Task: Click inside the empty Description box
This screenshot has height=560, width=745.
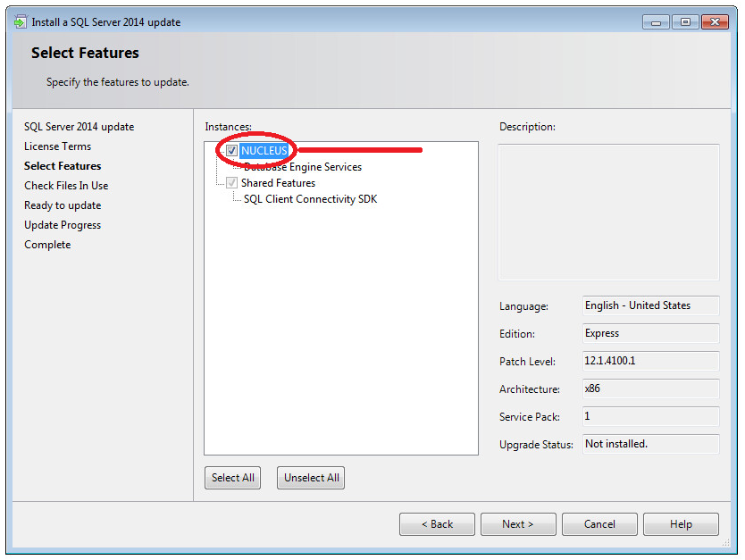Action: [608, 213]
